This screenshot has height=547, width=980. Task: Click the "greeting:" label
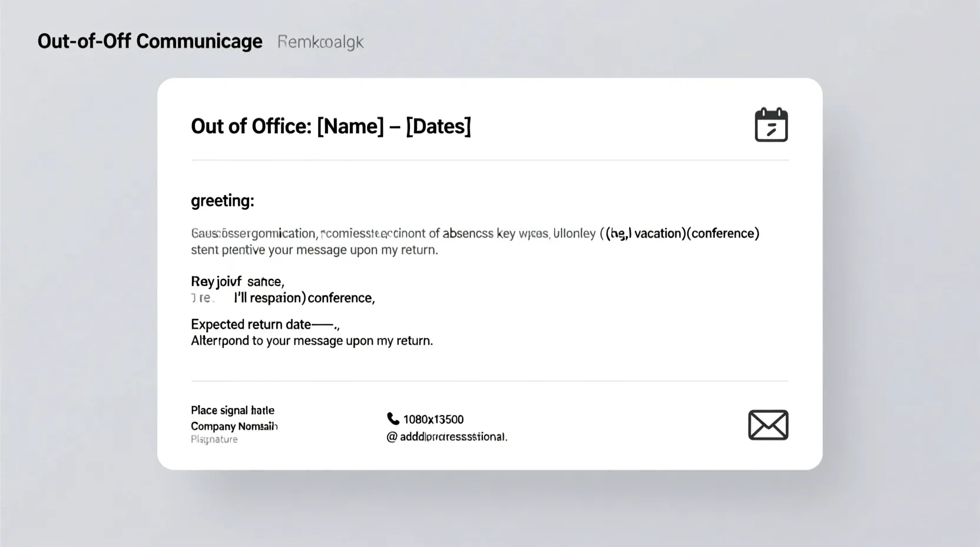(222, 200)
